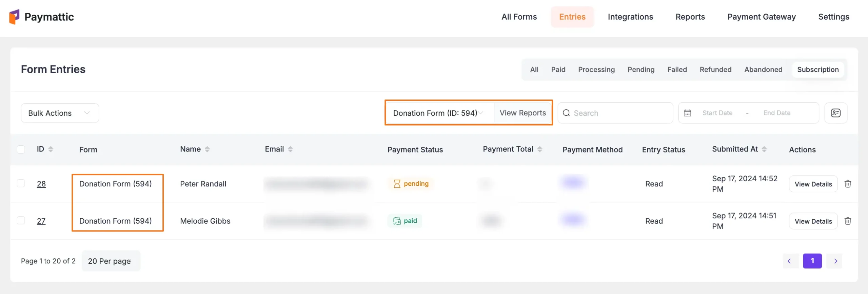Click the Sep 17, 2024 14:51 PM timestamp

[744, 221]
